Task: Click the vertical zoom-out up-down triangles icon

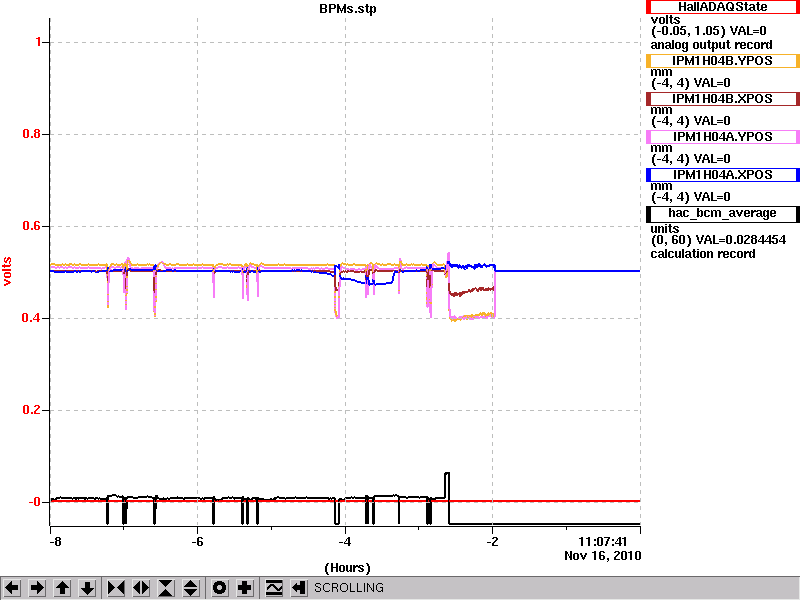Action: pos(191,588)
